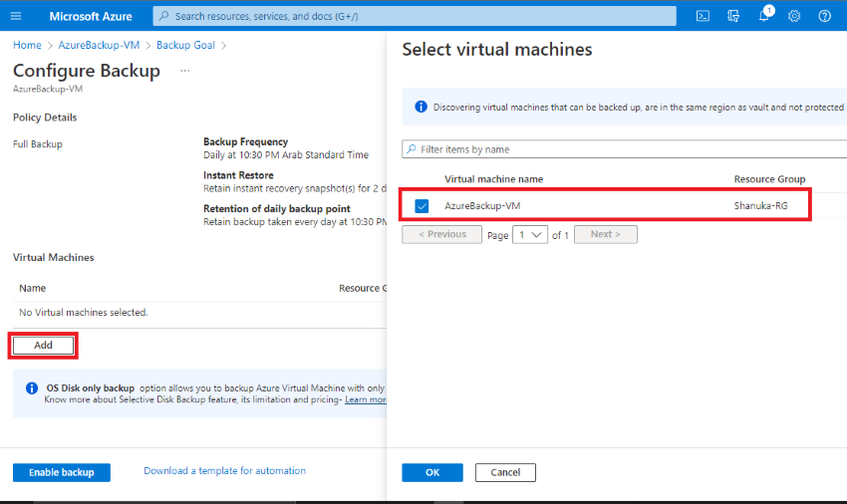The width and height of the screenshot is (847, 504).
Task: Click the Add virtual machines button
Action: [x=43, y=346]
